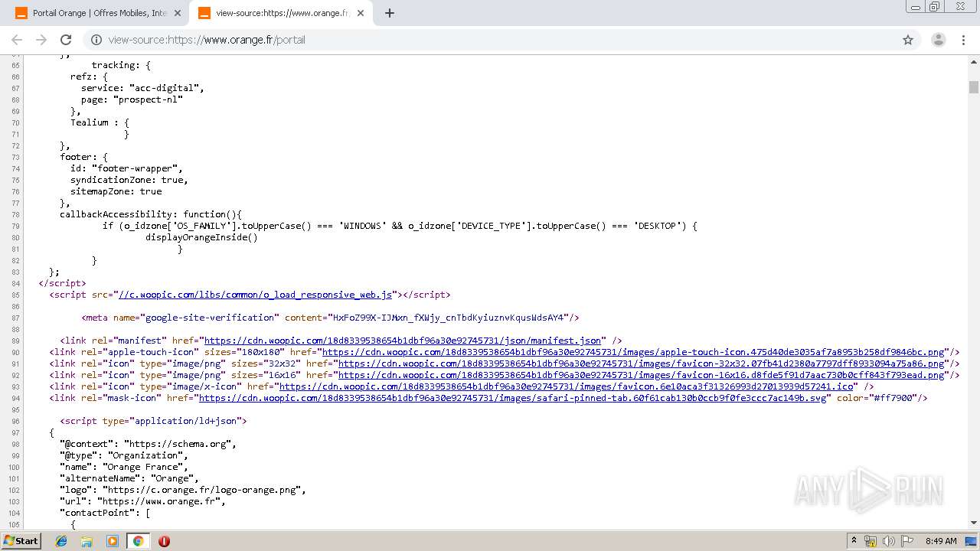Click the scrollbar up arrow
The width and height of the screenshot is (980, 551).
[974, 60]
